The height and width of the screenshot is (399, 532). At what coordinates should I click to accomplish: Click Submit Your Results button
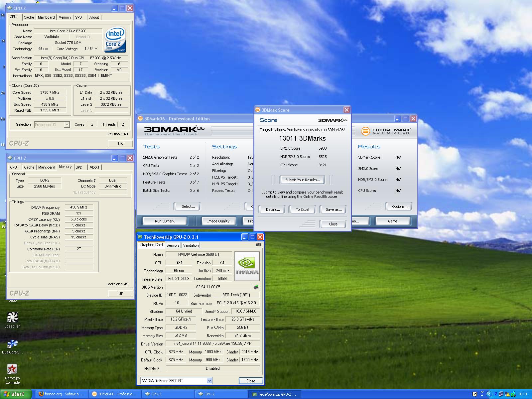[x=302, y=180]
